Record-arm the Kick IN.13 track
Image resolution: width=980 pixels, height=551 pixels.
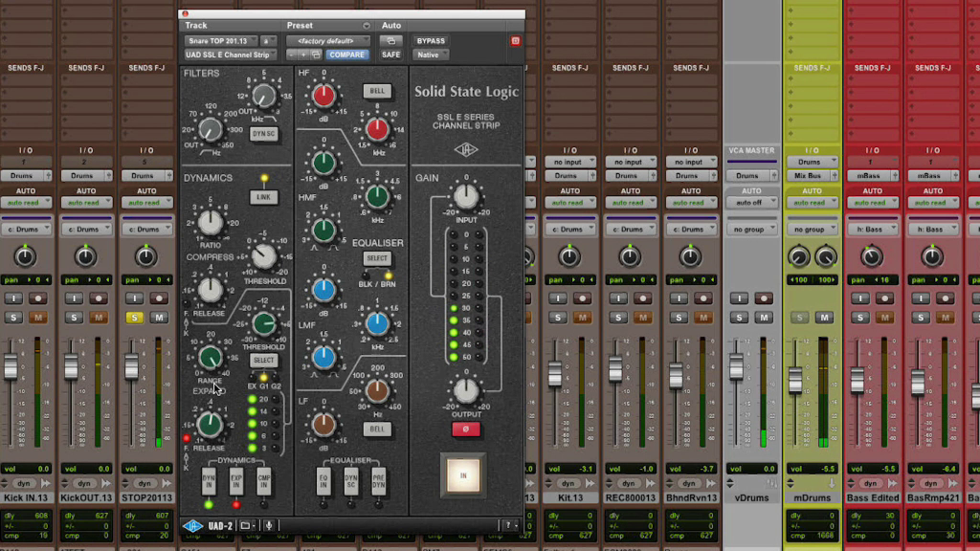[37, 298]
